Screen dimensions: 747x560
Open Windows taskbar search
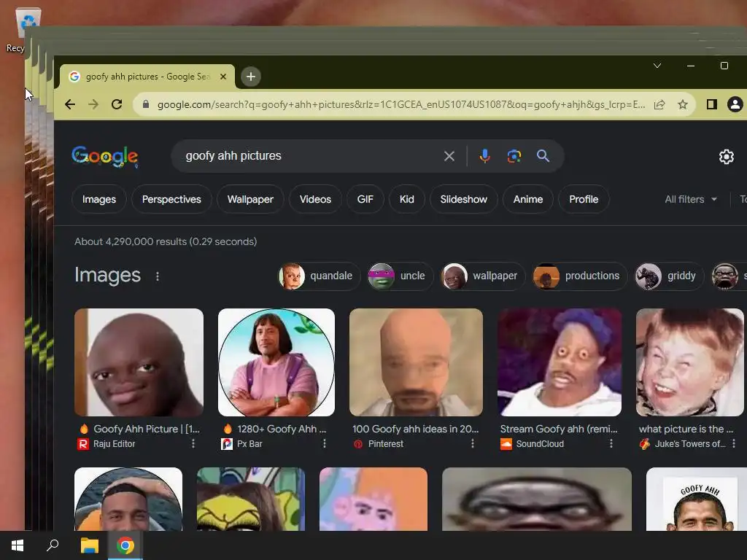click(53, 545)
